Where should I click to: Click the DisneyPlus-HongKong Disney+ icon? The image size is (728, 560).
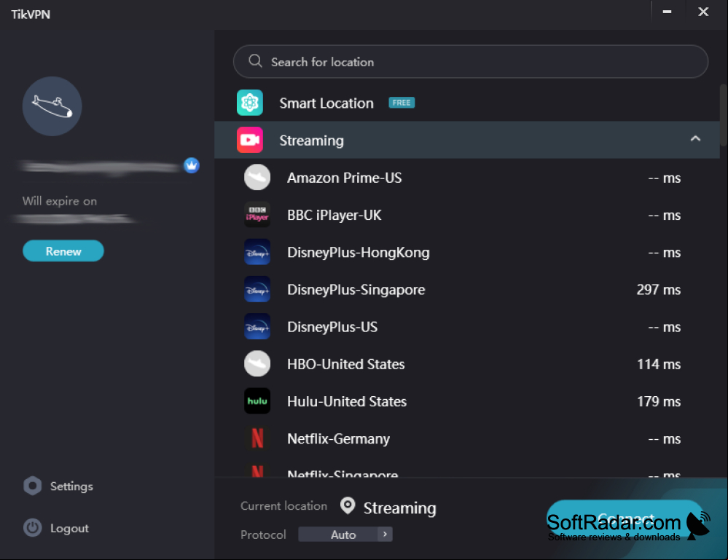tap(257, 252)
